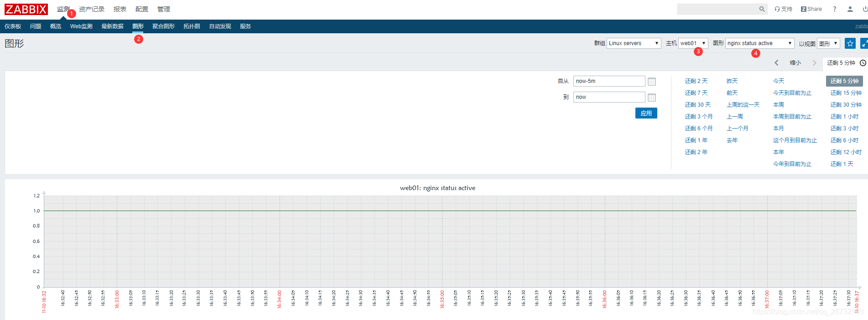Image resolution: width=868 pixels, height=320 pixels.
Task: Select 还剩 1 年 time range
Action: pyautogui.click(x=696, y=140)
